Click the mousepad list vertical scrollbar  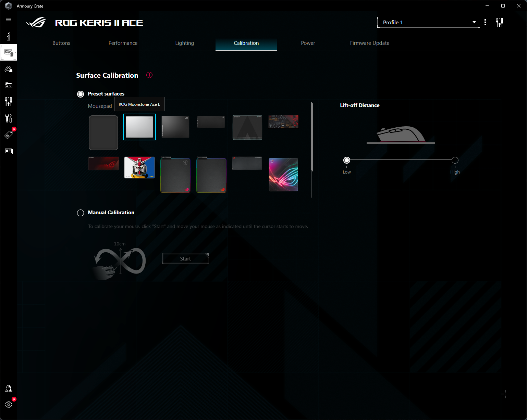point(312,136)
